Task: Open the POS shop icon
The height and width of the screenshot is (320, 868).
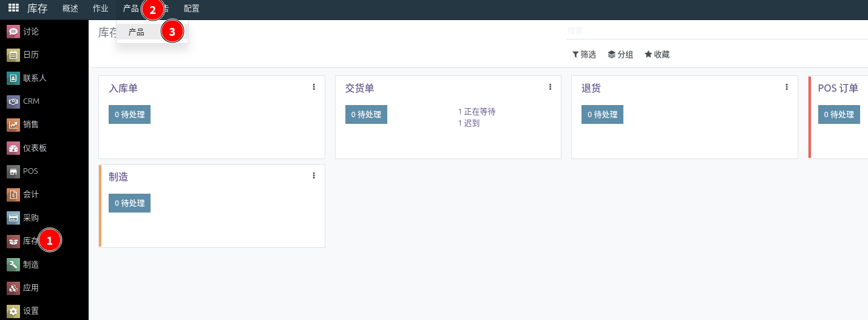Action: point(13,171)
